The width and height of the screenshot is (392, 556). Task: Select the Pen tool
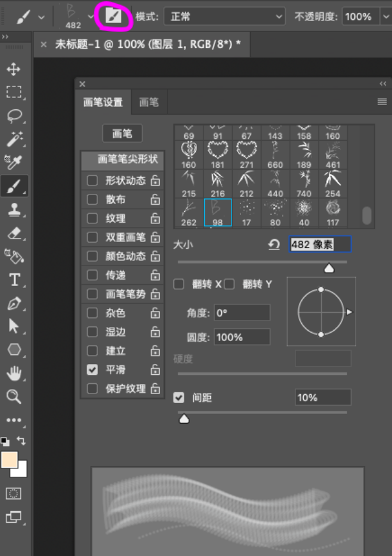coord(14,303)
